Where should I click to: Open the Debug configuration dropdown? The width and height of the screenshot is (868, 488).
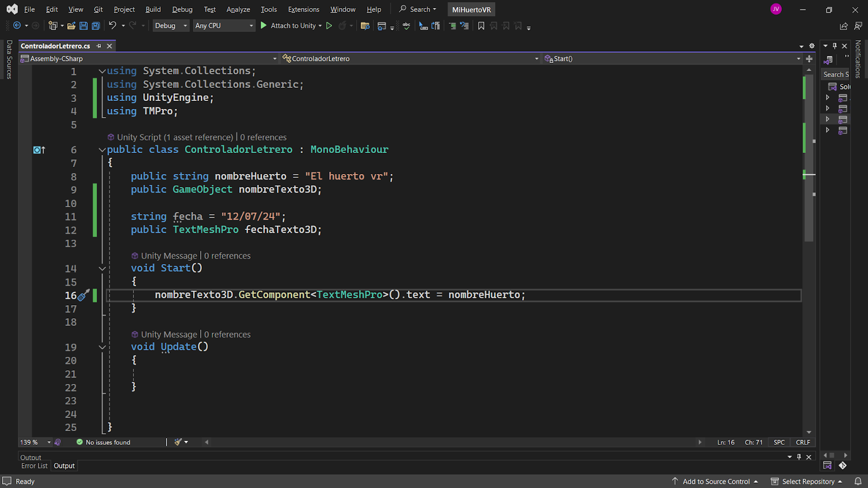pyautogui.click(x=170, y=25)
